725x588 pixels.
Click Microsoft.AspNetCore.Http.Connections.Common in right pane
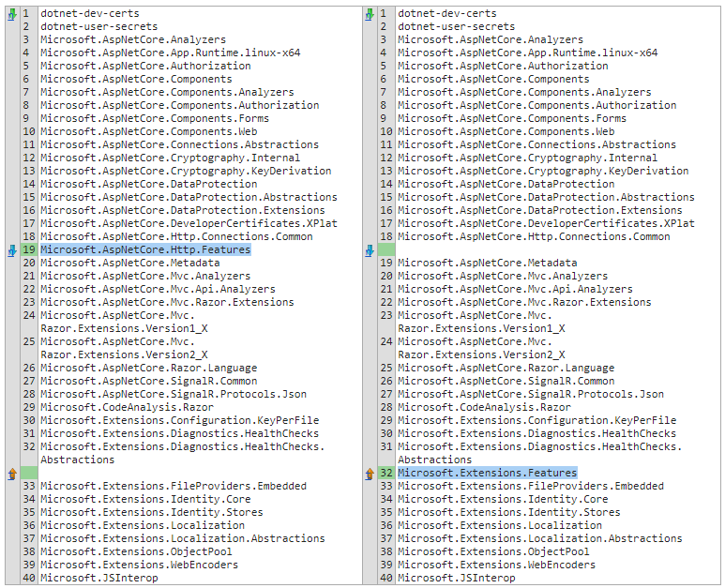pos(534,236)
